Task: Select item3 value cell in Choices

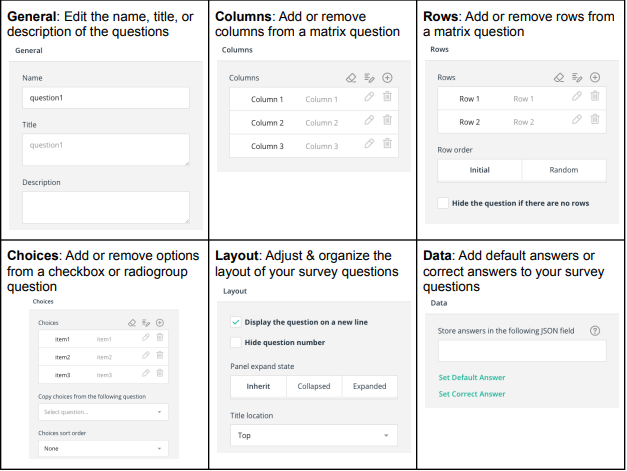Action: [62, 375]
